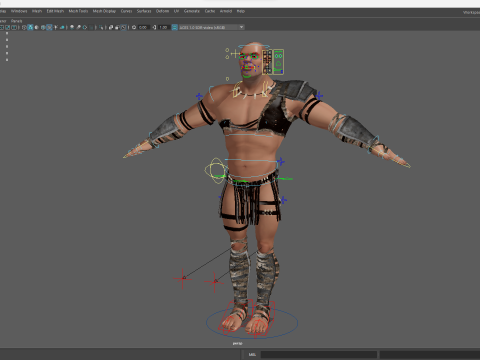
Task: Select the blue cross control at left shoulder
Action: 199,96
